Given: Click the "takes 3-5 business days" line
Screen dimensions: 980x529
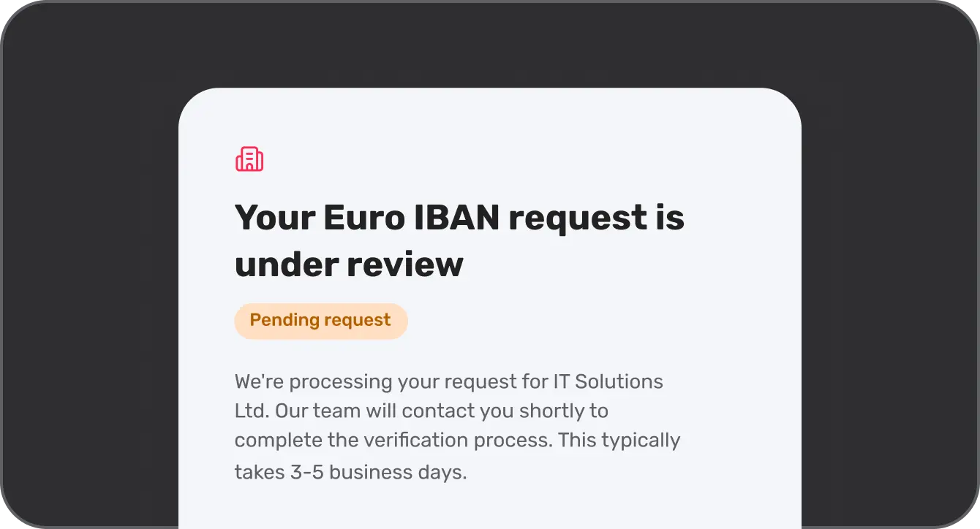Looking at the screenshot, I should tap(350, 472).
